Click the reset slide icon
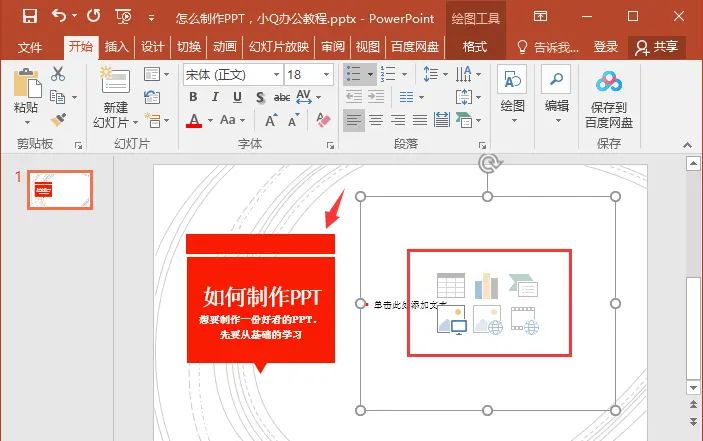 (152, 97)
